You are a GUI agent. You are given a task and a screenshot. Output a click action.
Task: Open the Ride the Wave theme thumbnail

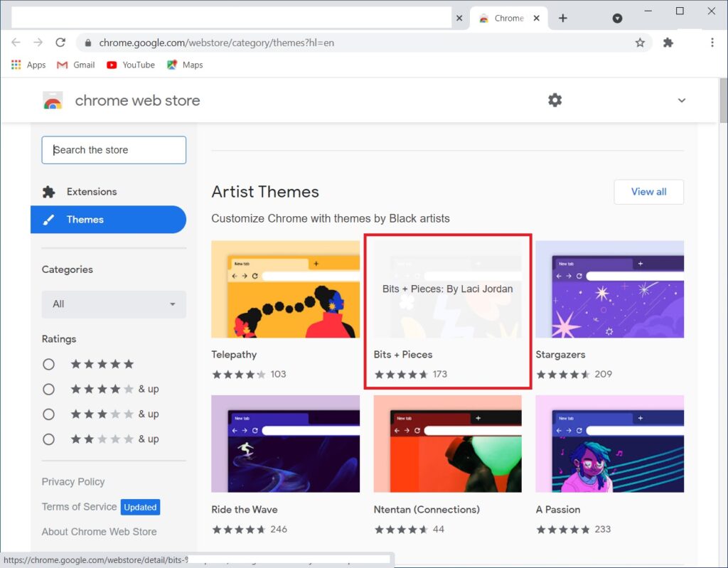click(x=285, y=444)
